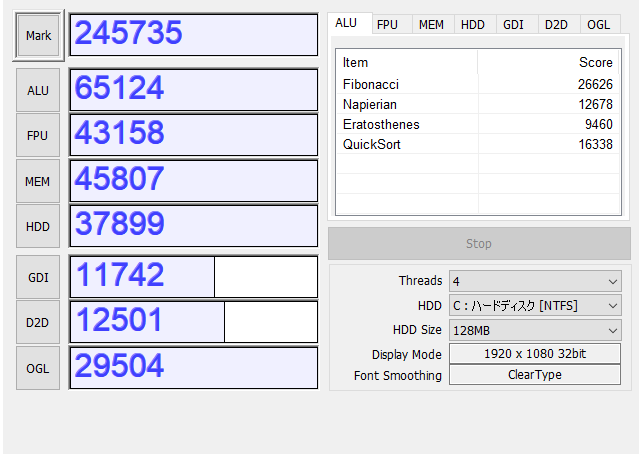Click the OGL score 29504
Viewport: 639px width, 454px height.
click(x=194, y=368)
